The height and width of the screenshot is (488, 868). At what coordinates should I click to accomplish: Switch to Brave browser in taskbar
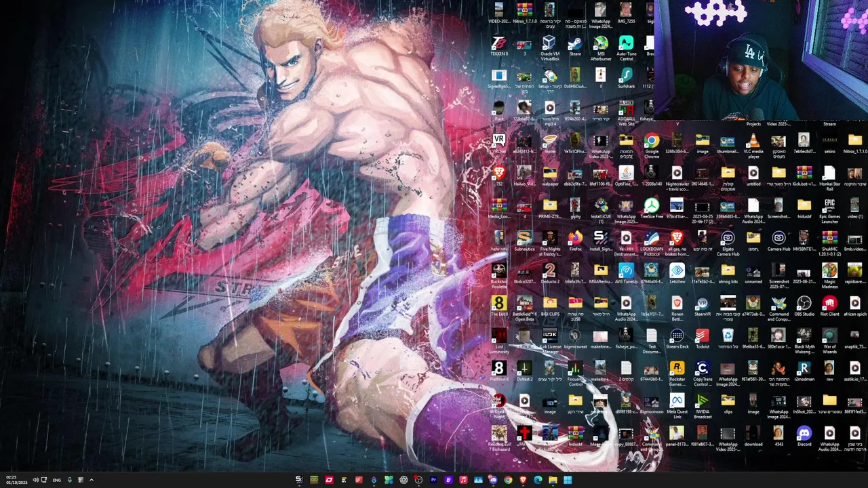tap(523, 480)
